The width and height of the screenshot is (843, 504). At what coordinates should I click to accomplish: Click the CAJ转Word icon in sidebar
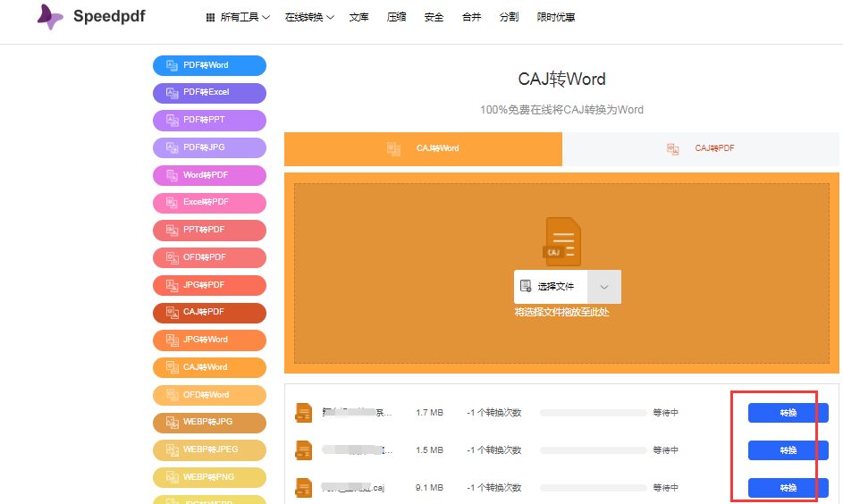click(x=172, y=367)
